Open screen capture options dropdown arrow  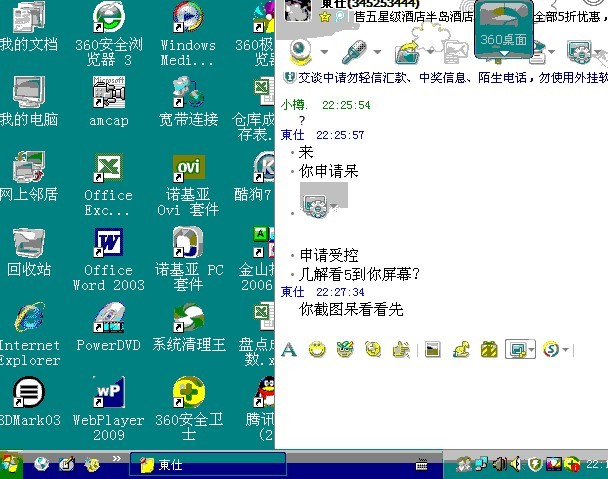531,350
